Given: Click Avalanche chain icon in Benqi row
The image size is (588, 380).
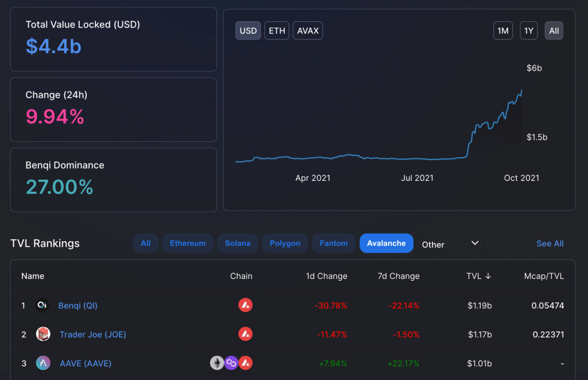Looking at the screenshot, I should tap(246, 305).
